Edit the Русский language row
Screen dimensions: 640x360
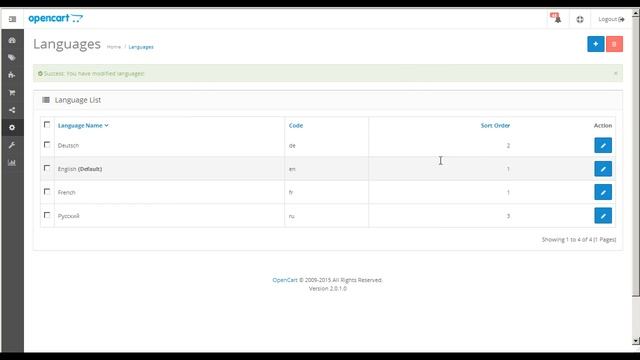click(x=603, y=216)
